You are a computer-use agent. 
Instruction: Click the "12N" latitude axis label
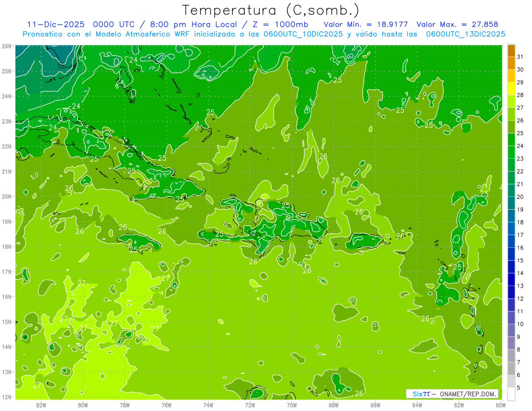(x=7, y=397)
